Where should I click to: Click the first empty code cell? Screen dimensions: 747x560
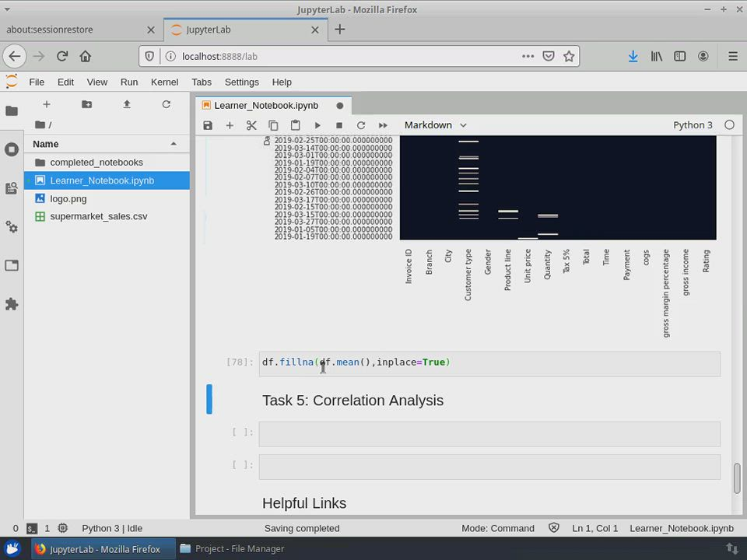[x=489, y=434]
